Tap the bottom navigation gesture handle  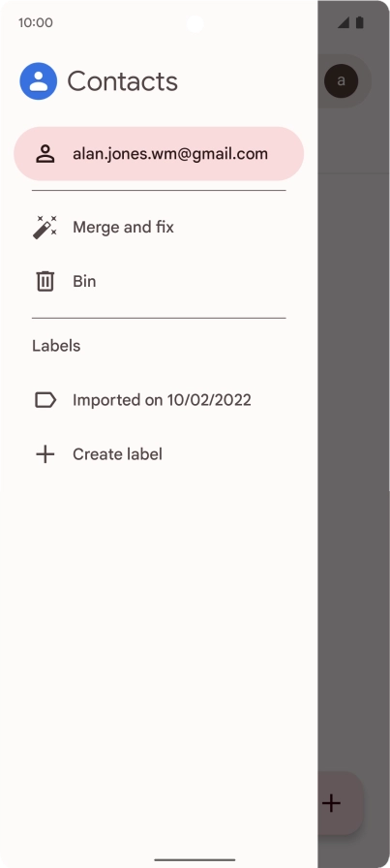pos(195,859)
